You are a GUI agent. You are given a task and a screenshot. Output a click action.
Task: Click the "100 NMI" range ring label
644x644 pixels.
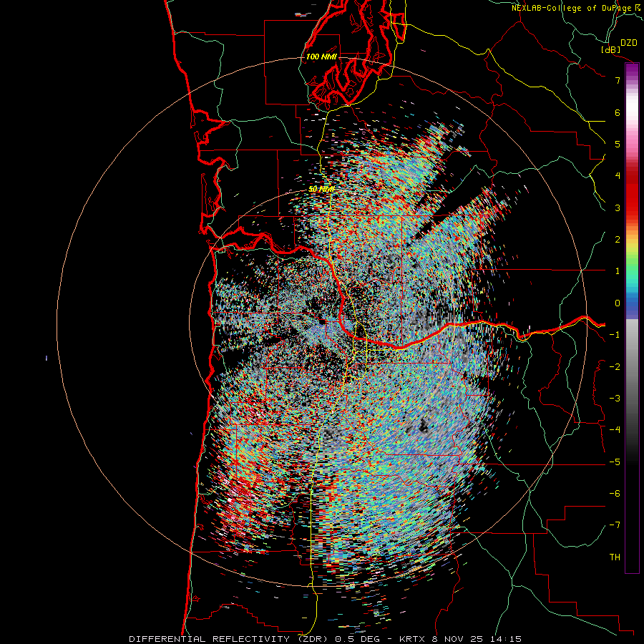[321, 57]
